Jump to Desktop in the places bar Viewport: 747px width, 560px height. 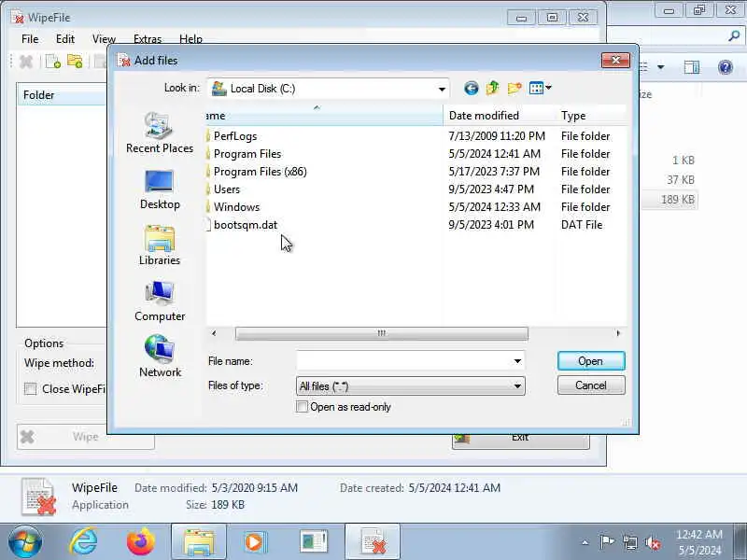pos(160,189)
